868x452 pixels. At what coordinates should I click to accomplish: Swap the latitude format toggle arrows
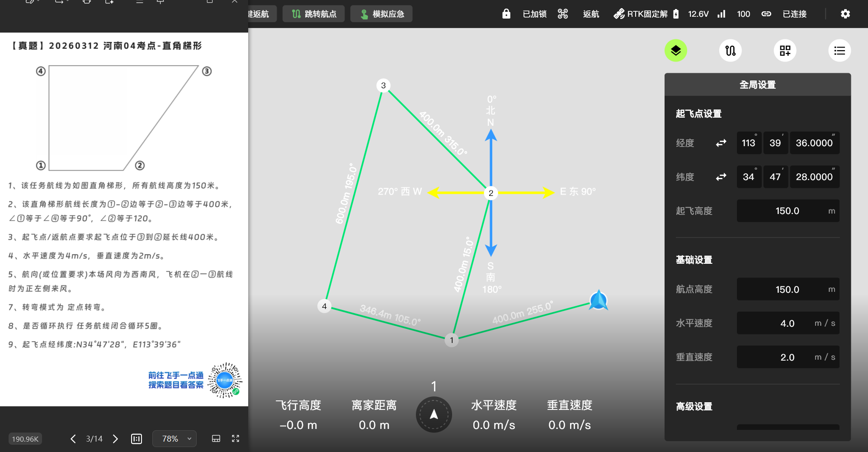tap(721, 177)
